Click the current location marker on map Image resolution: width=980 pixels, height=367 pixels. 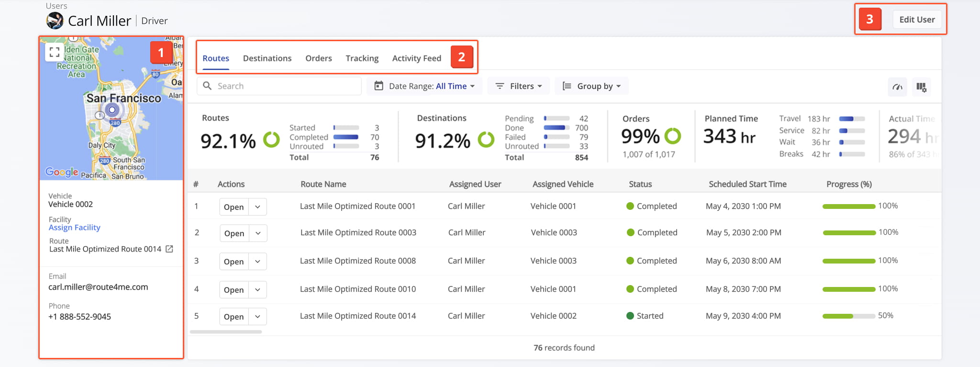(112, 110)
